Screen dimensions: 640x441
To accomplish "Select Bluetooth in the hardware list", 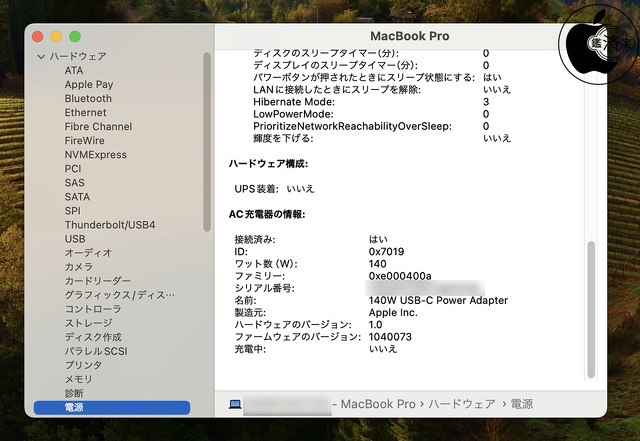I will (88, 99).
